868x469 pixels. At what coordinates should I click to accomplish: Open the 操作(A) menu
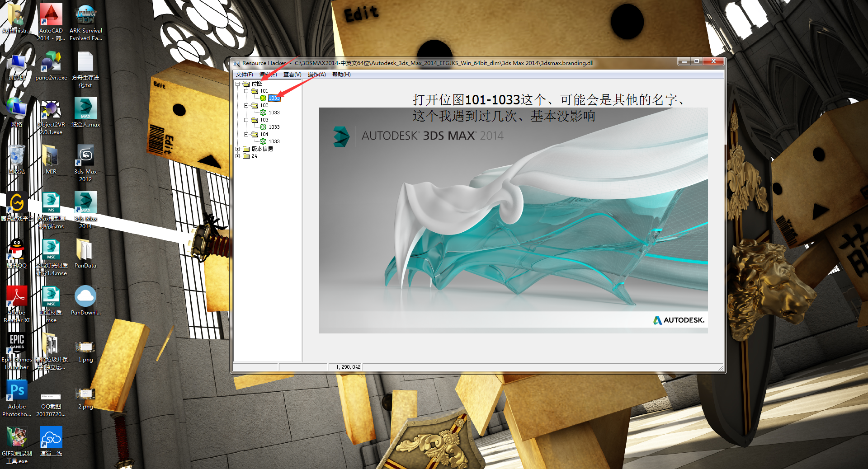(x=316, y=75)
